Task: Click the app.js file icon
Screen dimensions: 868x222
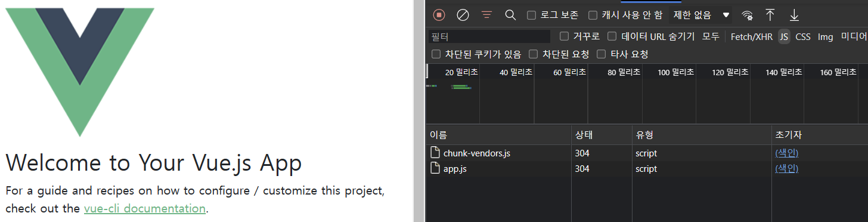Action: point(435,168)
